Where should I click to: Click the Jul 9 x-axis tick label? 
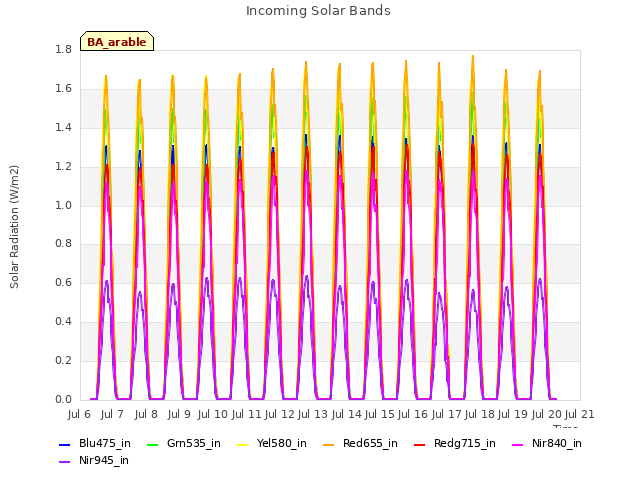(179, 414)
